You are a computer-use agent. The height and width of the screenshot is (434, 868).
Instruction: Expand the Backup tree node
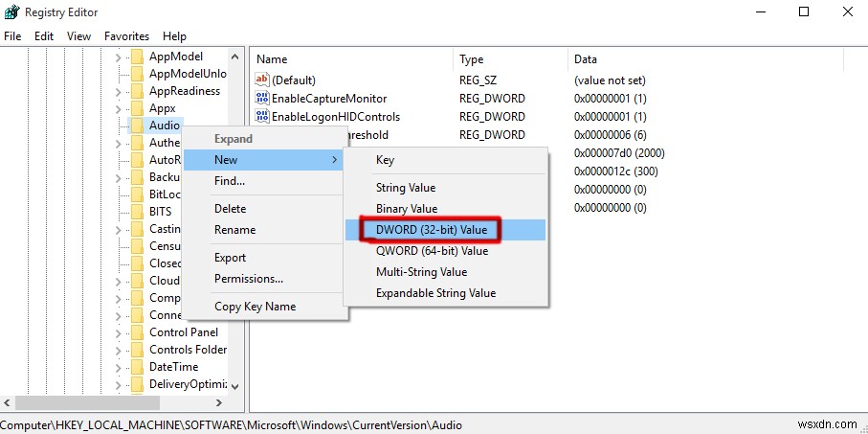click(118, 177)
